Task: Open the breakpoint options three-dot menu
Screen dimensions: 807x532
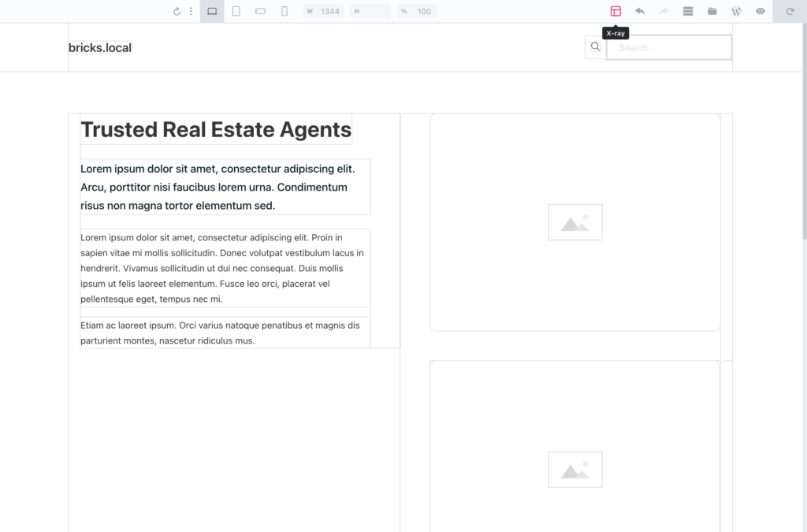Action: click(191, 11)
